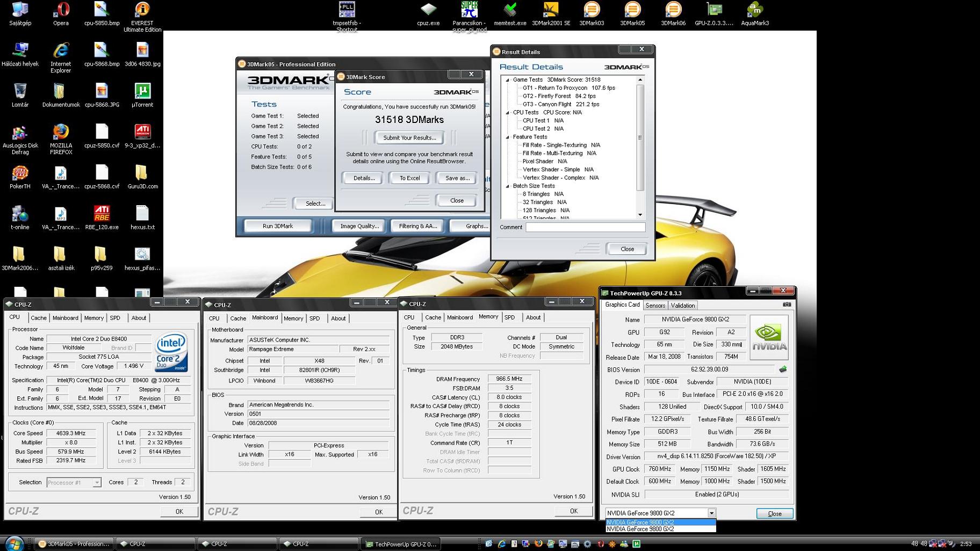The height and width of the screenshot is (551, 980).
Task: Open the AusLogics Disk Defrag icon
Action: click(20, 139)
